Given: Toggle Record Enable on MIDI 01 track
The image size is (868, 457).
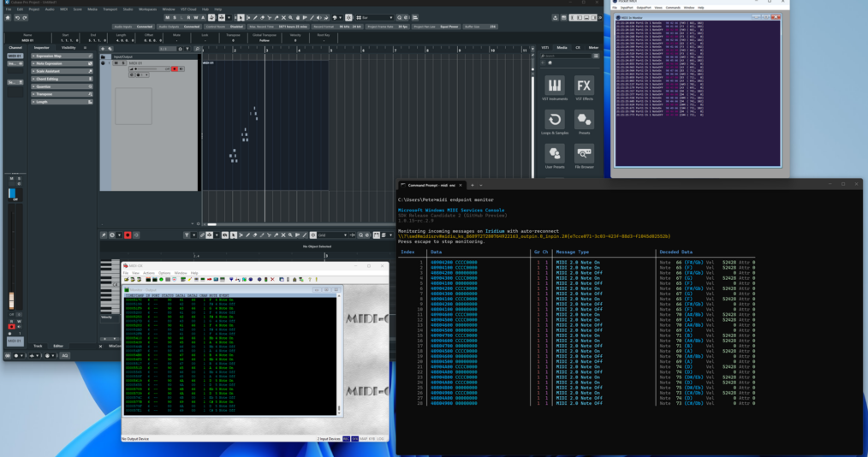Looking at the screenshot, I should coord(174,68).
